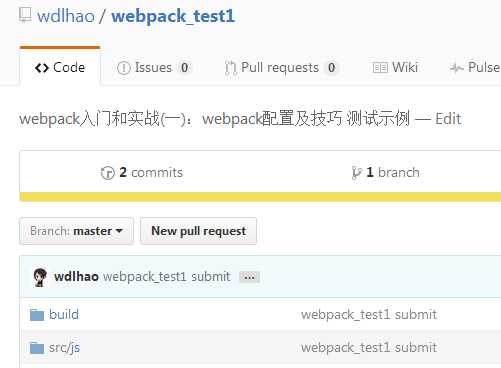The height and width of the screenshot is (368, 501).
Task: Click wdlhao avatar thumbnail in commit row
Action: [40, 277]
